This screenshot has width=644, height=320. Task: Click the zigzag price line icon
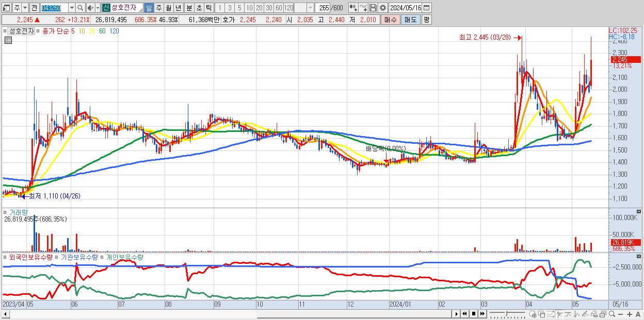click(x=577, y=314)
